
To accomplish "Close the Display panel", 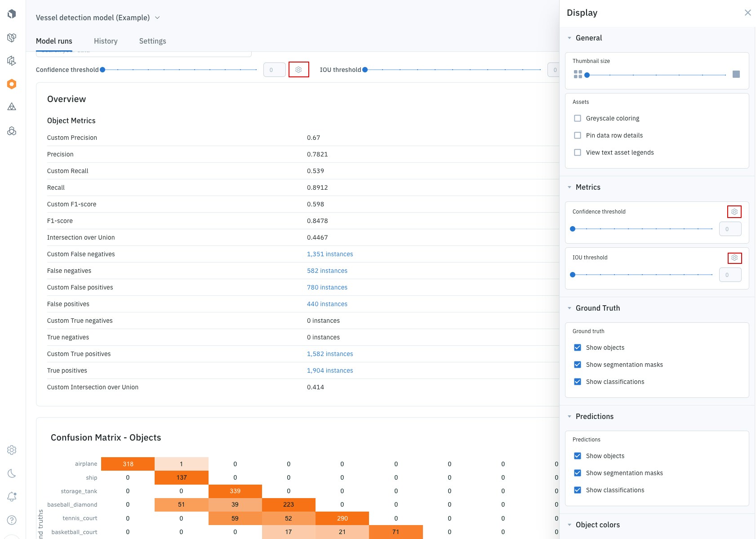I will (x=747, y=13).
